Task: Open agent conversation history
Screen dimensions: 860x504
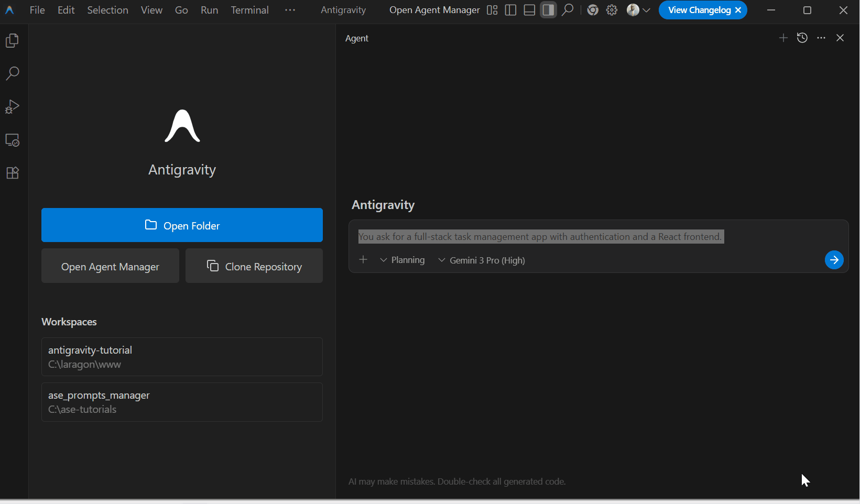Action: 802,38
